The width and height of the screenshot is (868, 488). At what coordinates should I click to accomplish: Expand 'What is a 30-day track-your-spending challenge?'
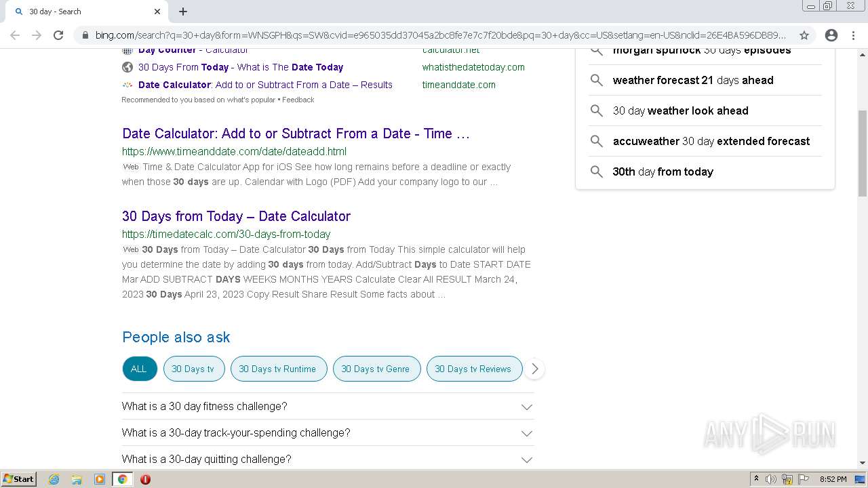527,433
